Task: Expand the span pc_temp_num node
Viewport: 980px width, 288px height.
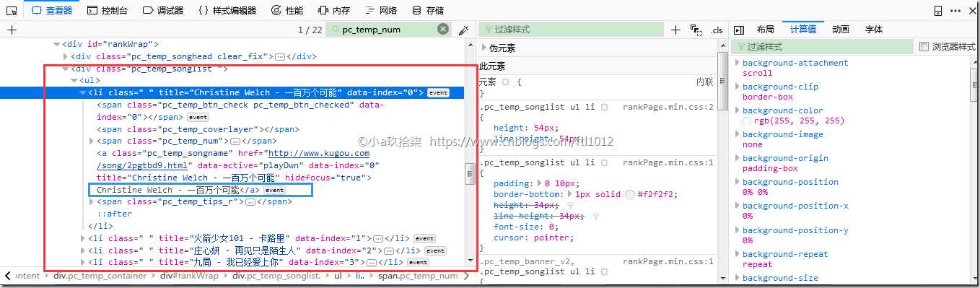Action: (x=92, y=141)
